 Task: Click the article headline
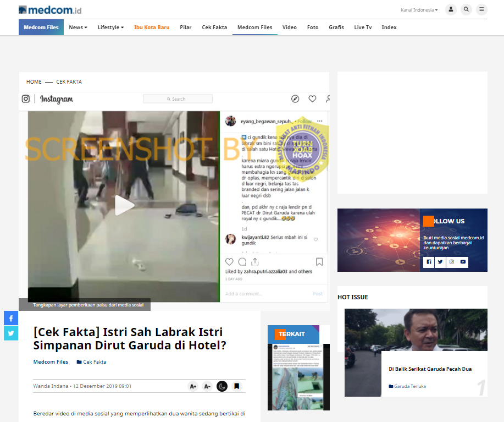pyautogui.click(x=130, y=338)
